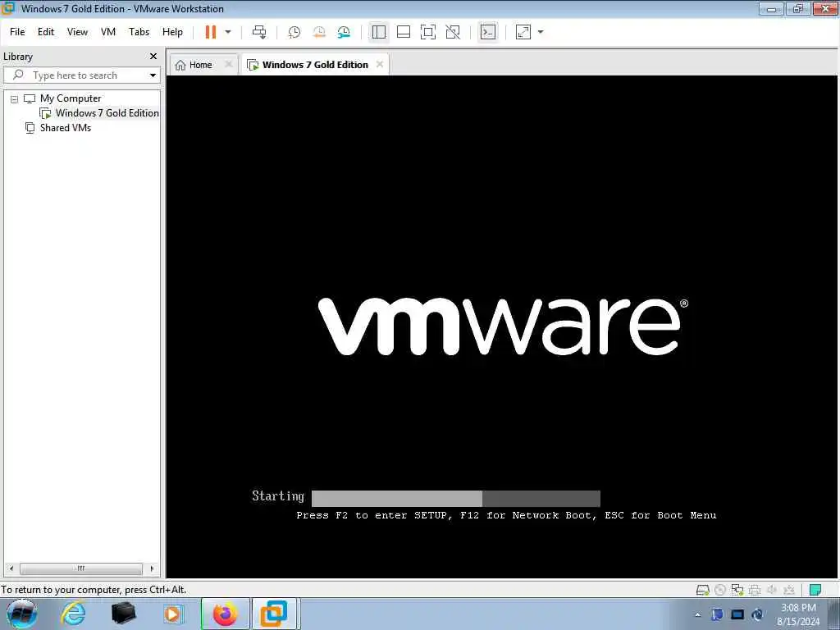Select Shared VMs in the library
This screenshot has height=630, width=840.
click(x=66, y=128)
